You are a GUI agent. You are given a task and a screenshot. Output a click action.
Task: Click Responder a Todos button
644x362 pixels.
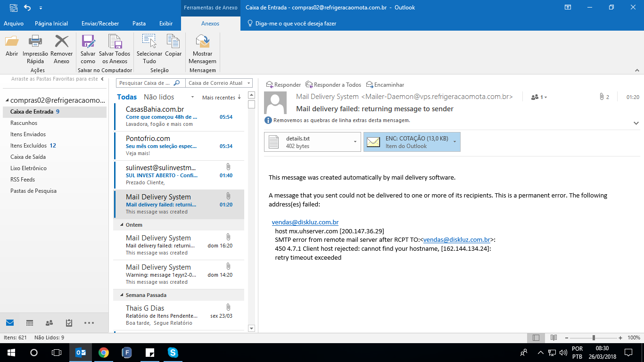click(x=333, y=85)
